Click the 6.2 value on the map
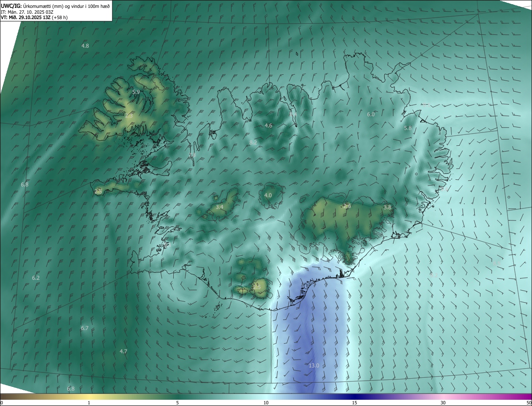Image resolution: width=532 pixels, height=406 pixels. pyautogui.click(x=36, y=278)
